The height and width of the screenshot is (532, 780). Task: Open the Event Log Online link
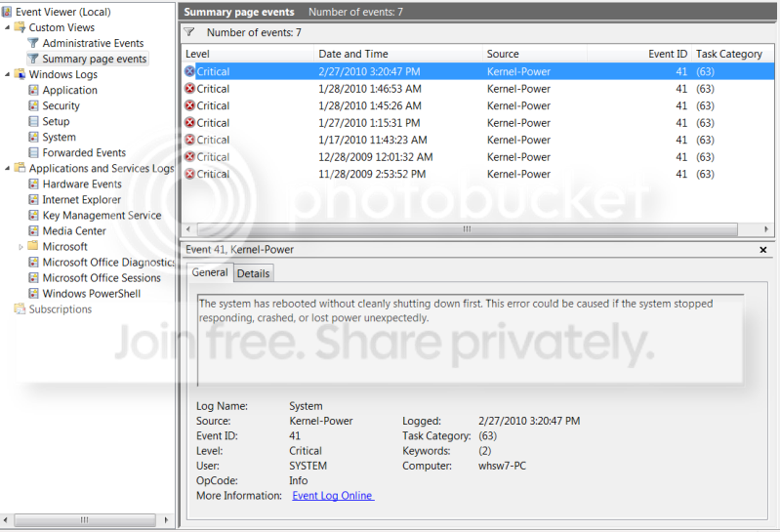pyautogui.click(x=333, y=496)
